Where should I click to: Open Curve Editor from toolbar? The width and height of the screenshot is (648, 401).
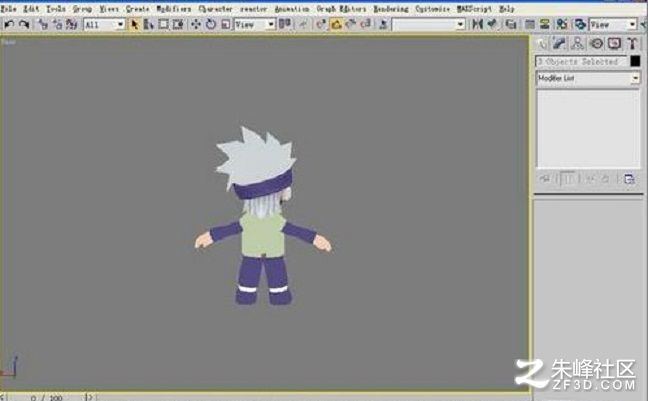click(x=530, y=24)
